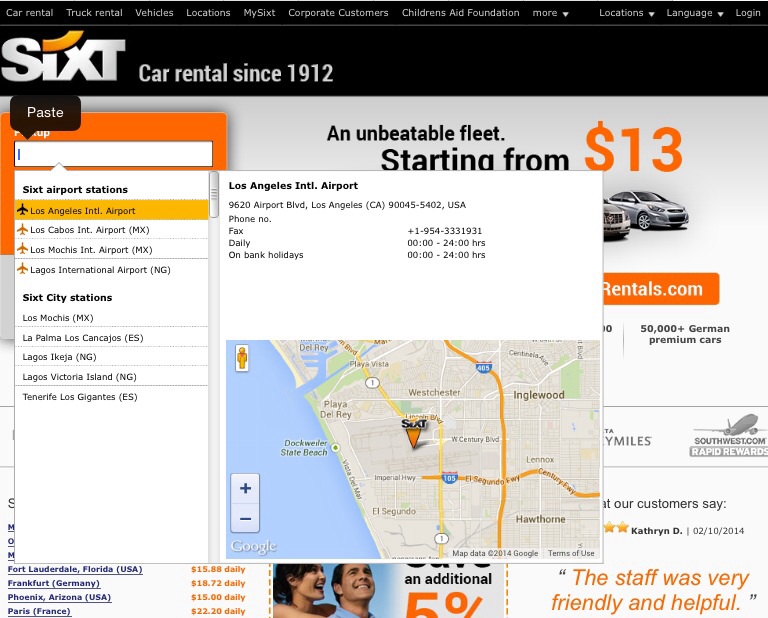
Task: Select Lagos International Airport (NG)
Action: 111,269
